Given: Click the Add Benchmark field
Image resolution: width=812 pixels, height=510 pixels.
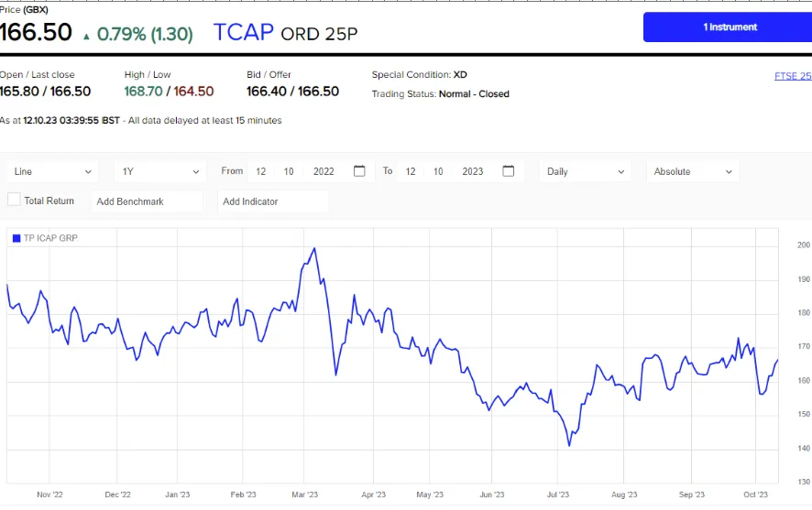Looking at the screenshot, I should (148, 201).
